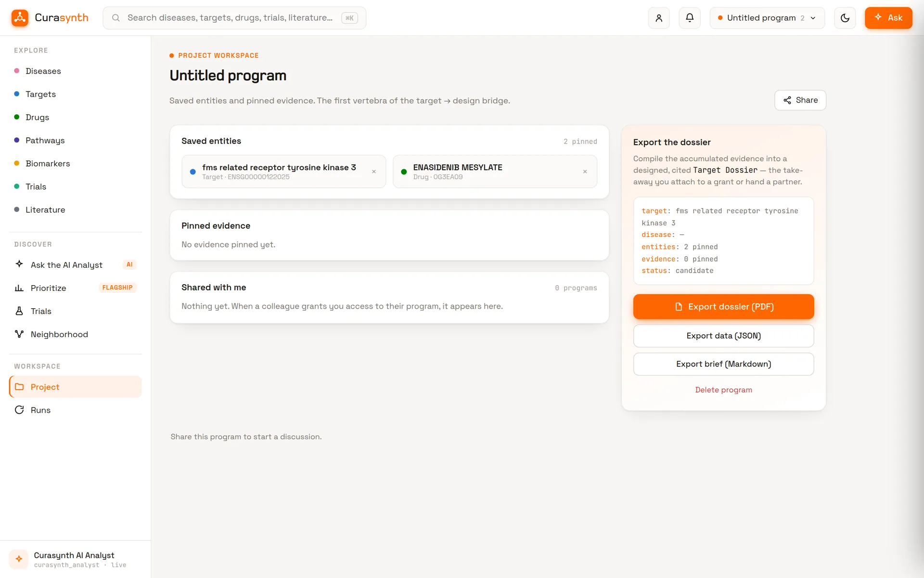Image resolution: width=924 pixels, height=578 pixels.
Task: Toggle dark mode moon icon
Action: (845, 18)
